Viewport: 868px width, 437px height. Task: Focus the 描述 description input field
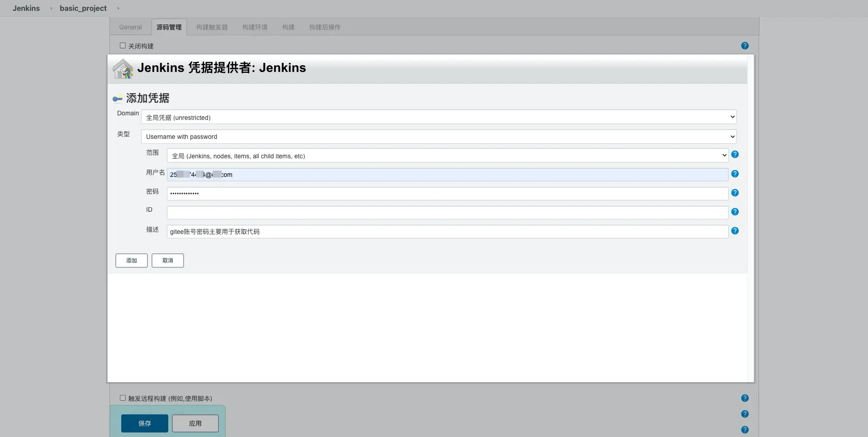[447, 232]
